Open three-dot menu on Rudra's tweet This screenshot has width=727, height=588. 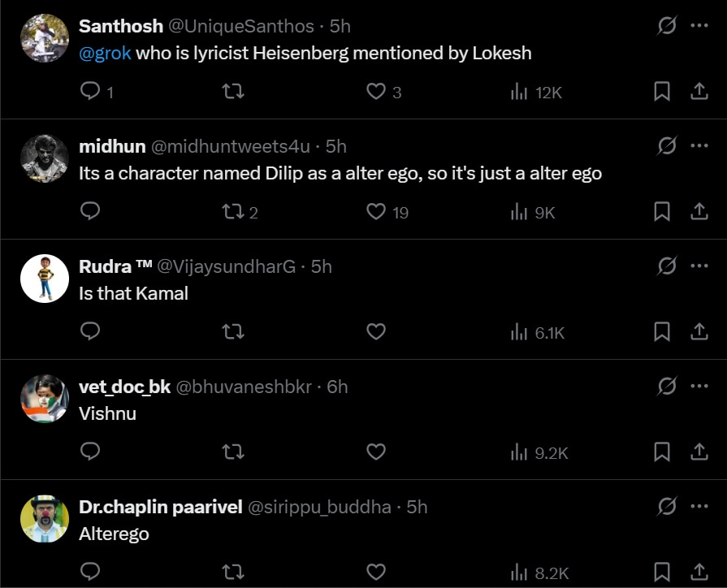click(x=699, y=266)
